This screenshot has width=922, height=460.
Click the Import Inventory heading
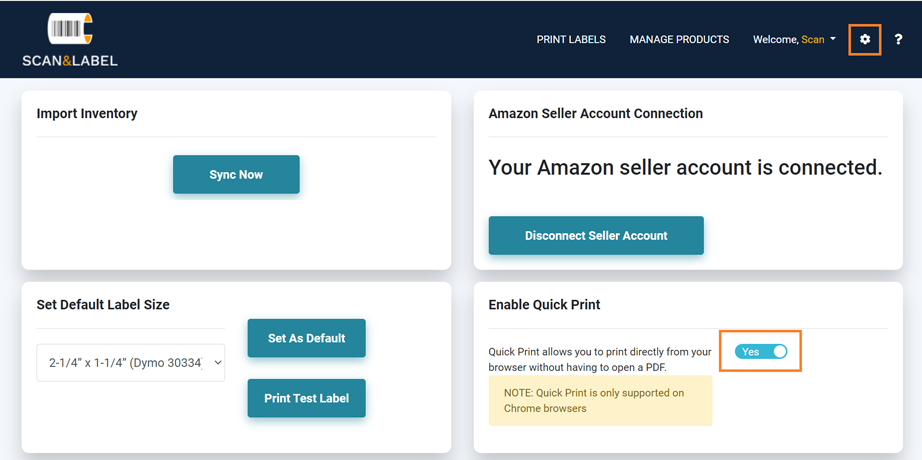[x=87, y=114]
